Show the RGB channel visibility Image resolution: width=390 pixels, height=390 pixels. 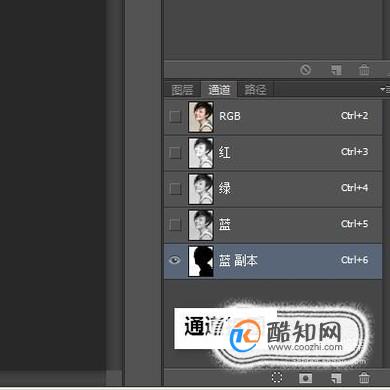coord(175,117)
